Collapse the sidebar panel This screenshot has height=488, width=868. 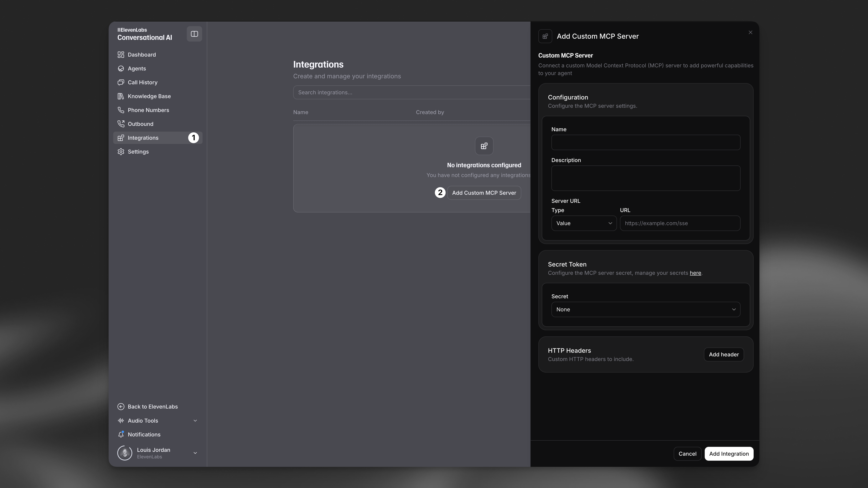(194, 34)
